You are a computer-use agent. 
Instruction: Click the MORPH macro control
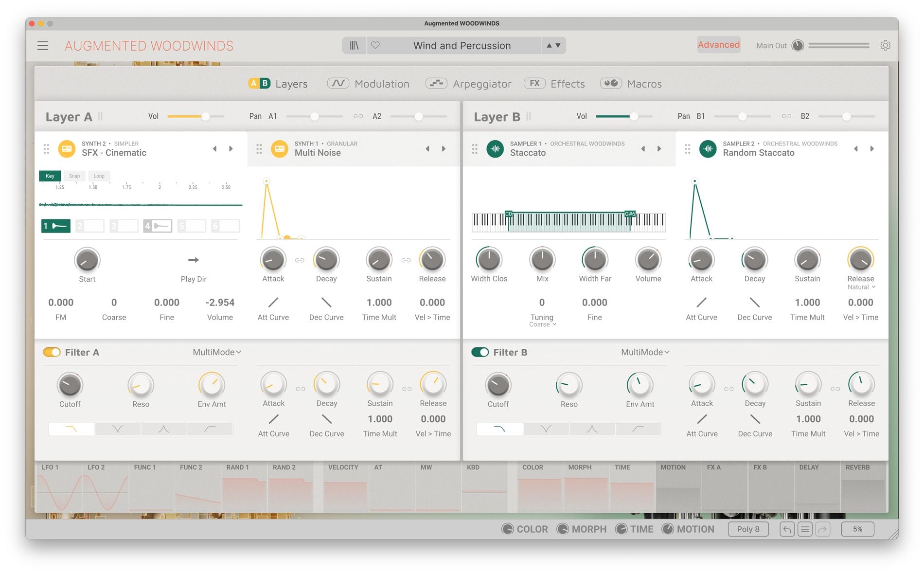(x=582, y=529)
